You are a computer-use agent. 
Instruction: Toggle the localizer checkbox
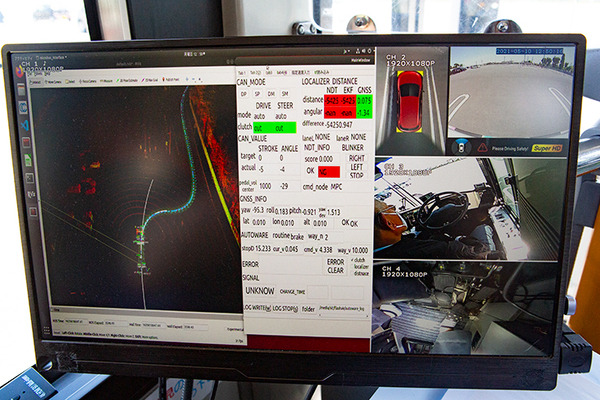354,268
